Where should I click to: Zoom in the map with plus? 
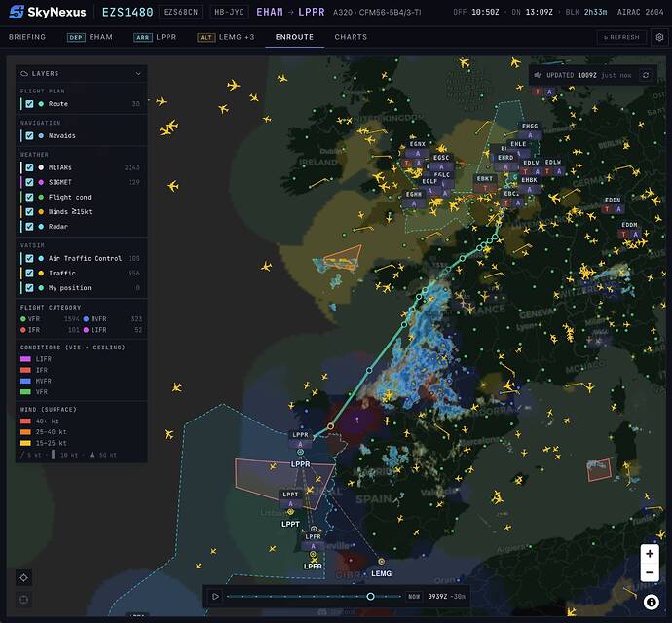[650, 554]
